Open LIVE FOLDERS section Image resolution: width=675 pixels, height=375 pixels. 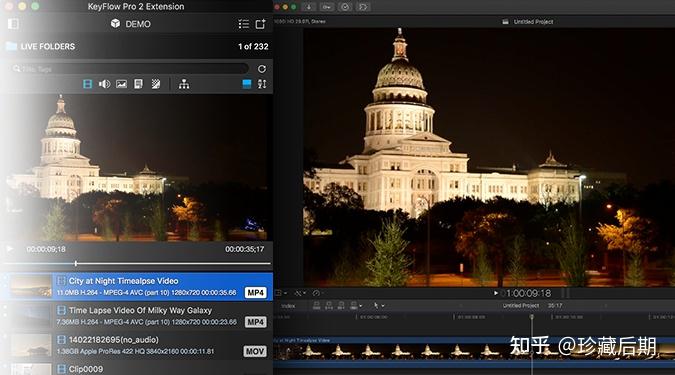(41, 46)
